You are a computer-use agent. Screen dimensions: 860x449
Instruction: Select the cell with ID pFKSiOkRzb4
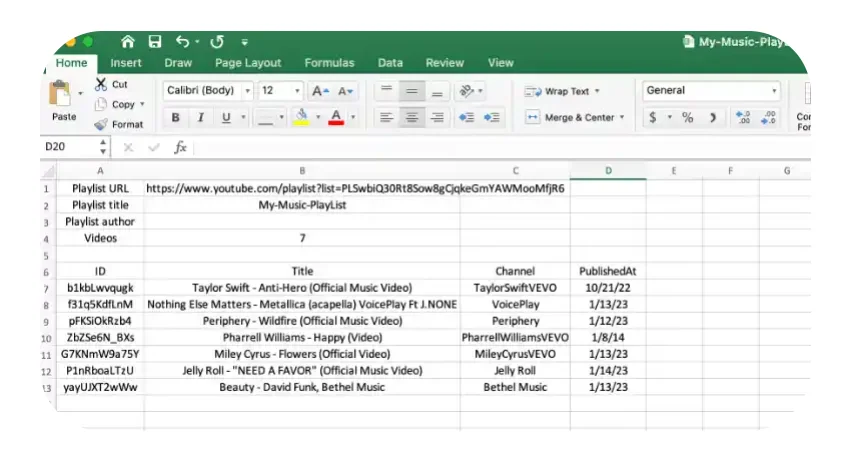[100, 321]
